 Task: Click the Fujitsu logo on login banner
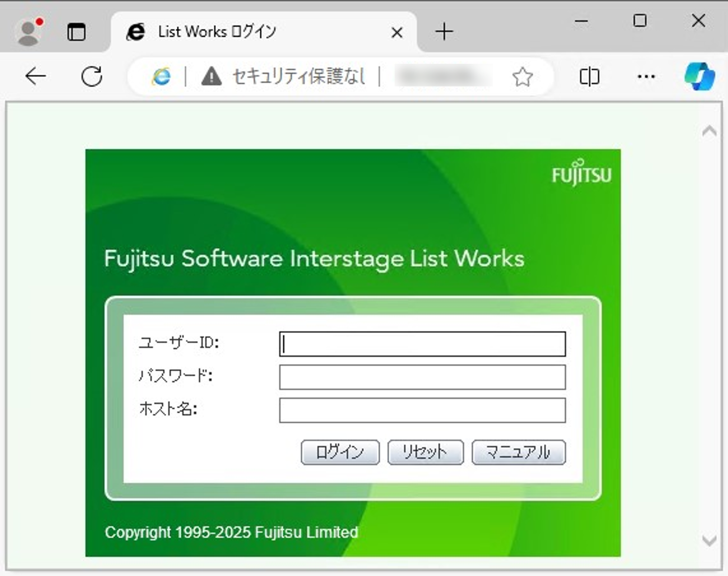tap(582, 172)
